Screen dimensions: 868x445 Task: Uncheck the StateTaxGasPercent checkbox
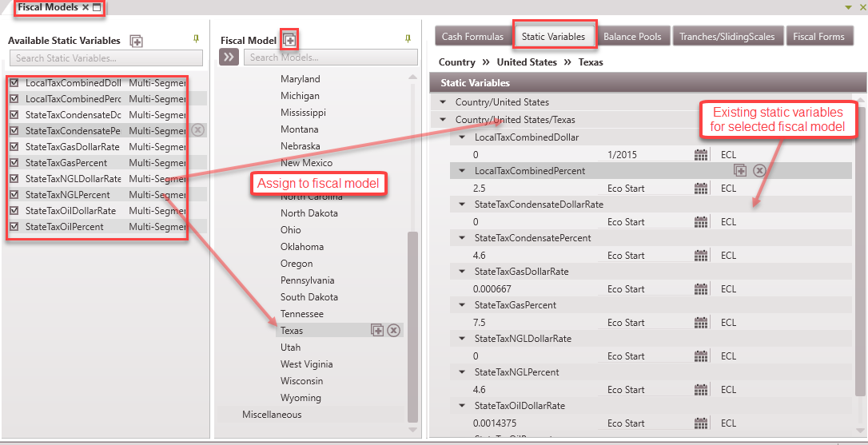[x=14, y=163]
